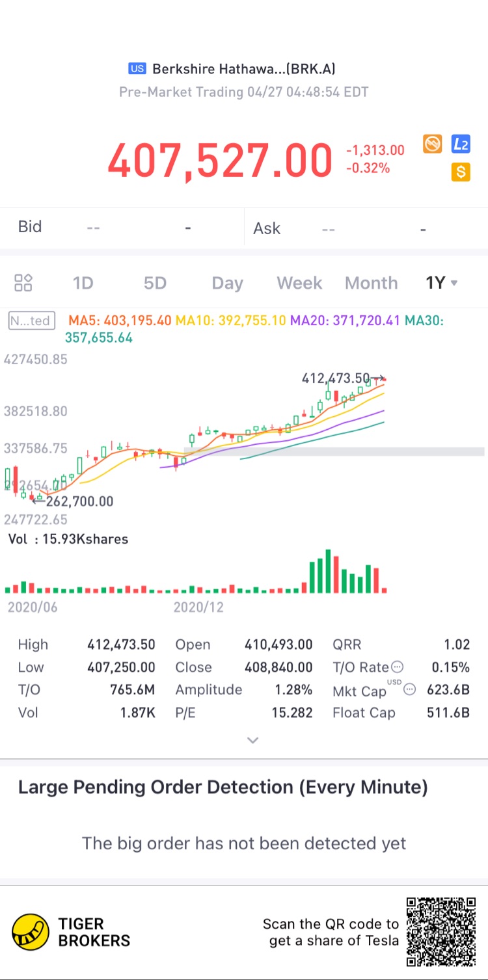
Task: Tap the Open 410,493.00 stat value
Action: [278, 644]
